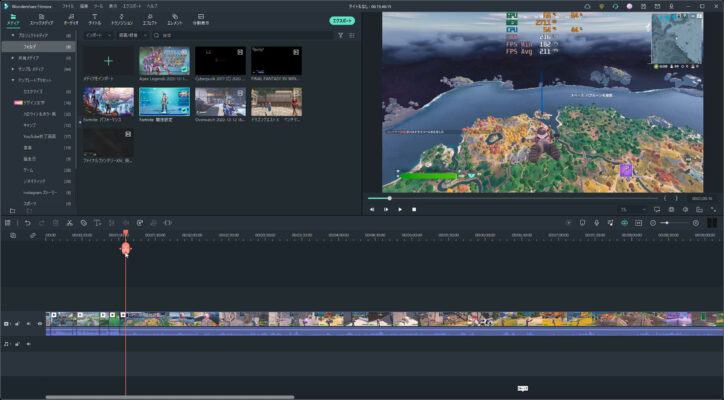Open the Help menu

click(x=152, y=6)
